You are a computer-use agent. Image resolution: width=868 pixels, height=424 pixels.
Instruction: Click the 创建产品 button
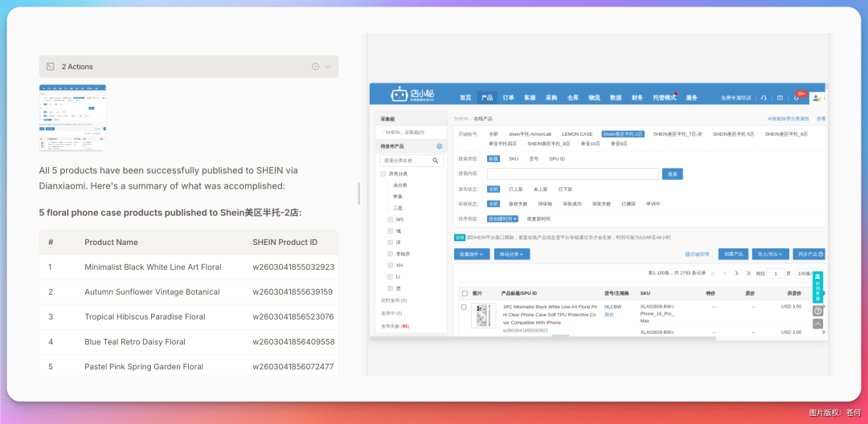pos(733,255)
